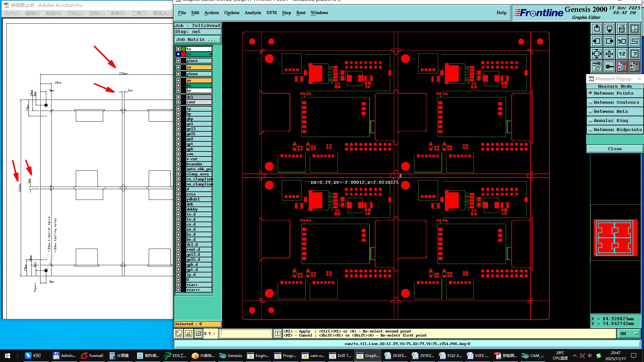Open the question mark help icon
The image size is (644, 362).
click(x=635, y=54)
